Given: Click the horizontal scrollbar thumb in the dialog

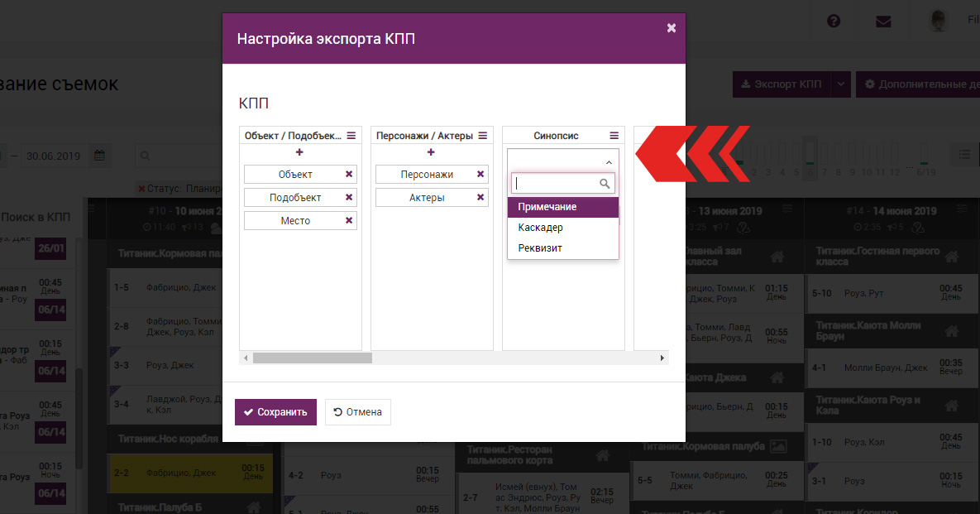Looking at the screenshot, I should tap(313, 358).
